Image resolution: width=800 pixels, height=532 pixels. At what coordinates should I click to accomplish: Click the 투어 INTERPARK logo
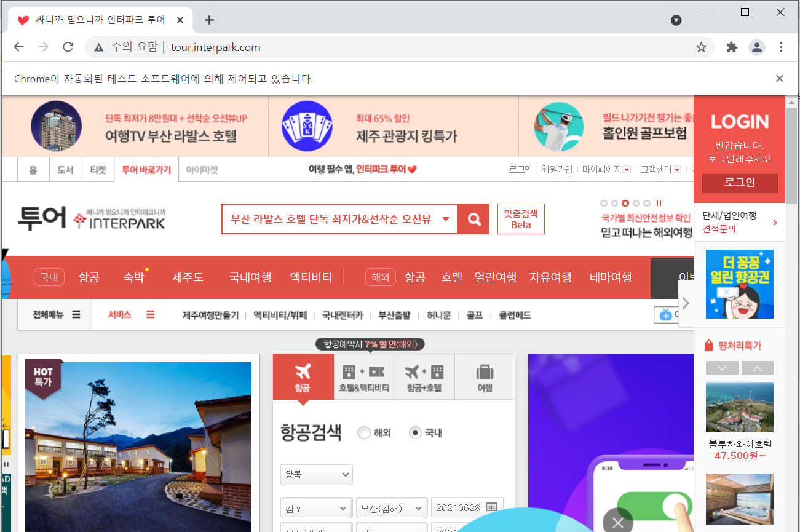click(x=91, y=219)
